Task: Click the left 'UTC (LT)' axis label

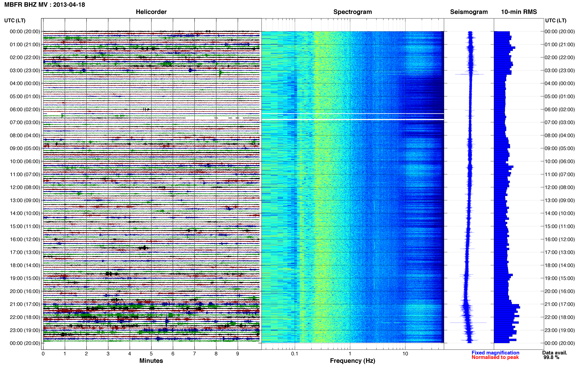Action: 15,20
